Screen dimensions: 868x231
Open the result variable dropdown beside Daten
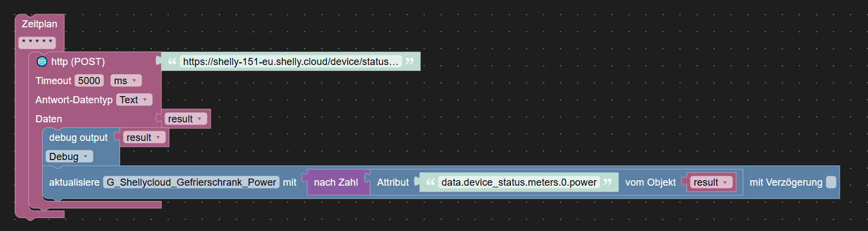point(186,119)
